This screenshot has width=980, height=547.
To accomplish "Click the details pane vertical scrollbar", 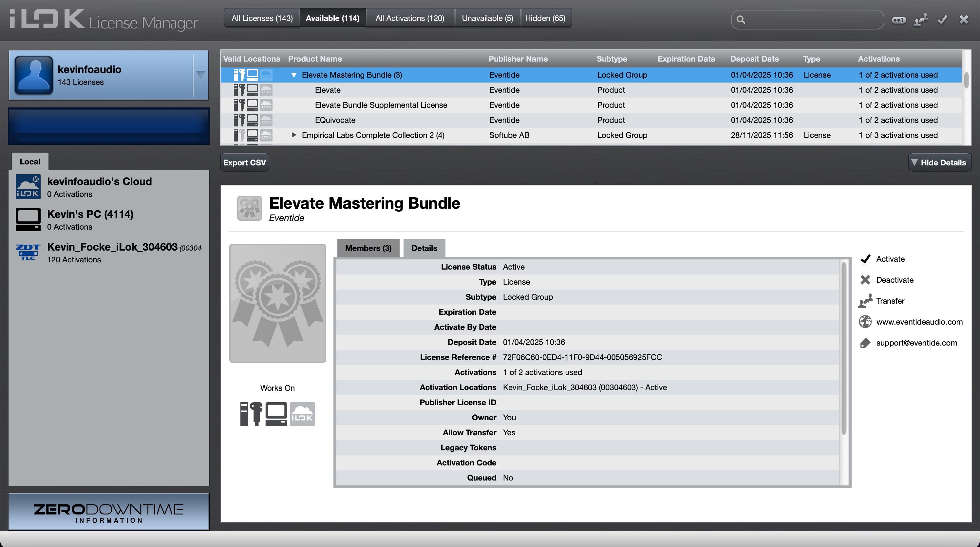I will 843,348.
